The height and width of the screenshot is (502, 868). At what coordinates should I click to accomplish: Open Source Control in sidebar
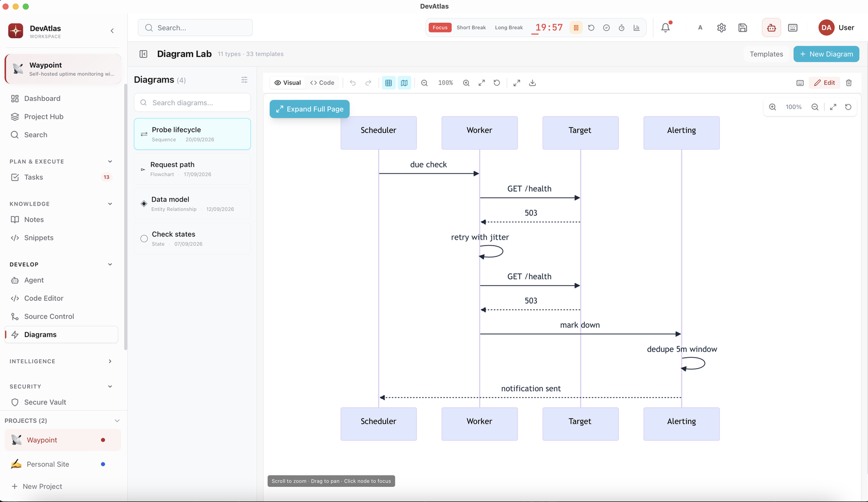(61, 317)
